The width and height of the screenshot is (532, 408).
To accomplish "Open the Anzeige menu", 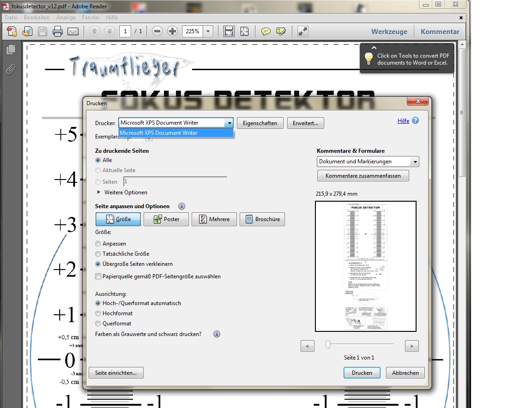I will pyautogui.click(x=66, y=17).
